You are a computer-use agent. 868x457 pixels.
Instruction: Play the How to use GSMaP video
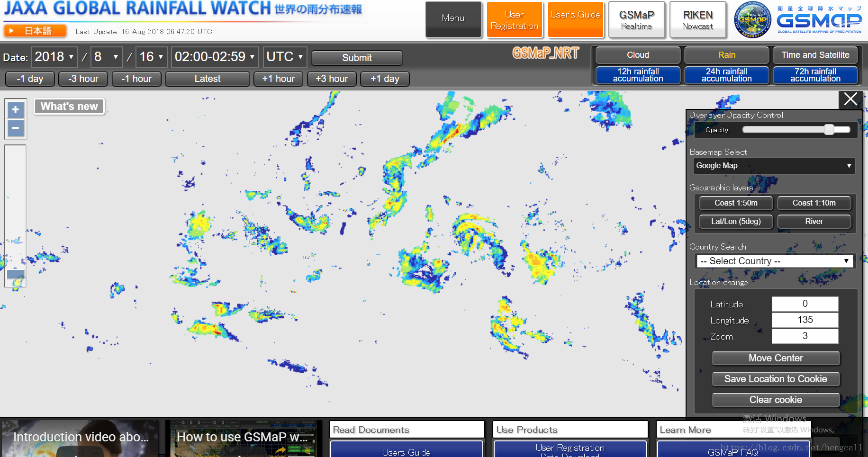click(x=243, y=438)
